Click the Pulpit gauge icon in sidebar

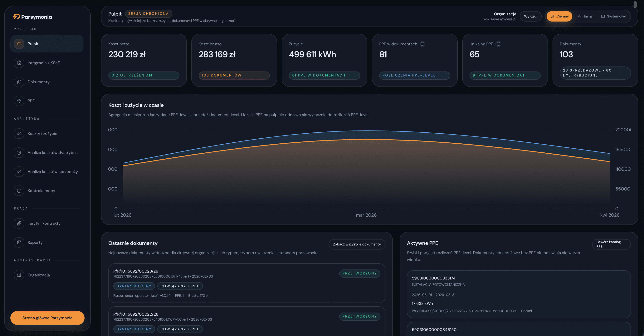point(19,44)
